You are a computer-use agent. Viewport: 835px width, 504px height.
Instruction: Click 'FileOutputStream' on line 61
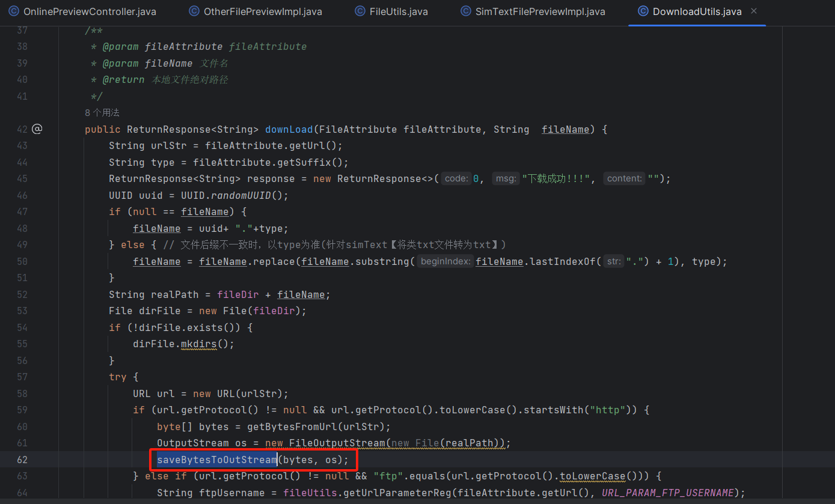[x=337, y=443]
